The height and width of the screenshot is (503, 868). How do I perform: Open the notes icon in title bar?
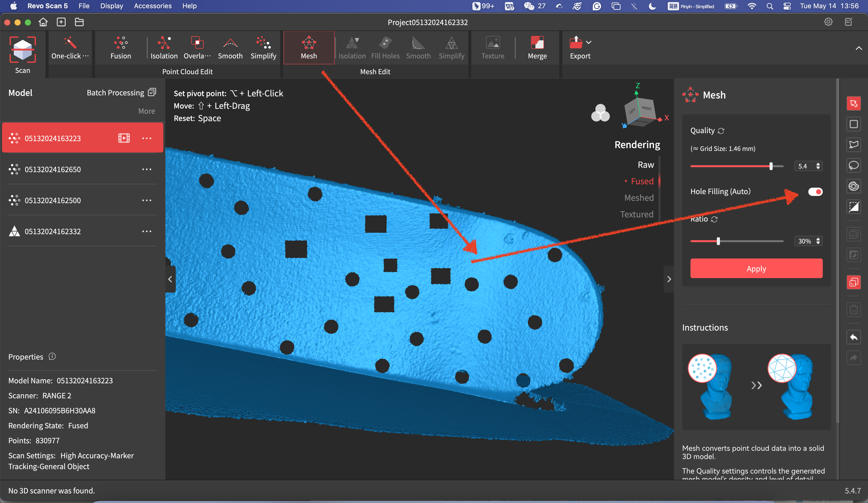tap(849, 22)
